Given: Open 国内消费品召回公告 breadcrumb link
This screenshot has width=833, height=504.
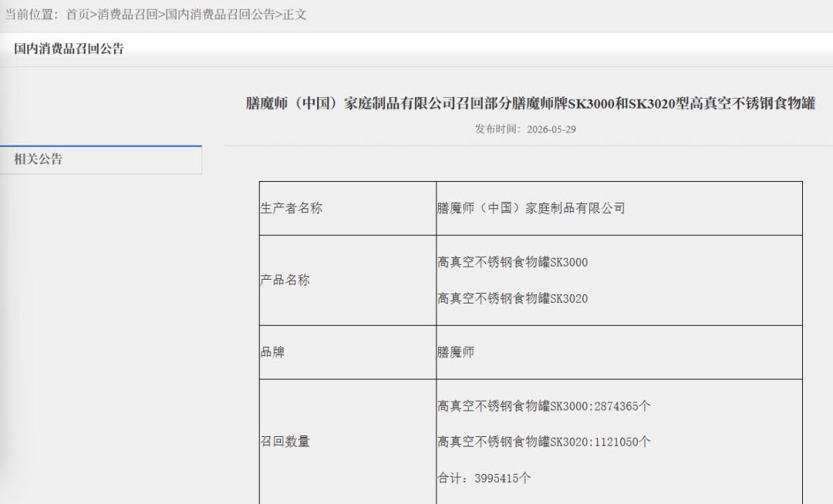Looking at the screenshot, I should (220, 15).
